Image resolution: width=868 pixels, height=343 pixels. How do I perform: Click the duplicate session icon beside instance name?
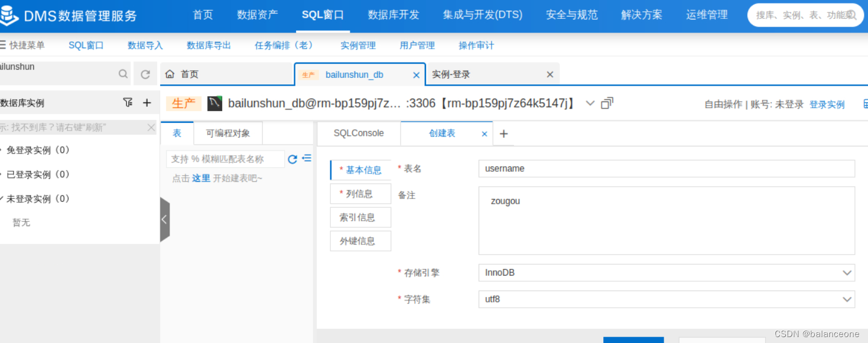tap(607, 103)
